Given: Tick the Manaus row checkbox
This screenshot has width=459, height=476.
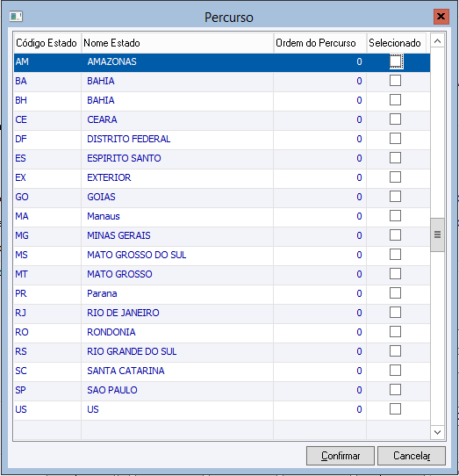Looking at the screenshot, I should 395,216.
